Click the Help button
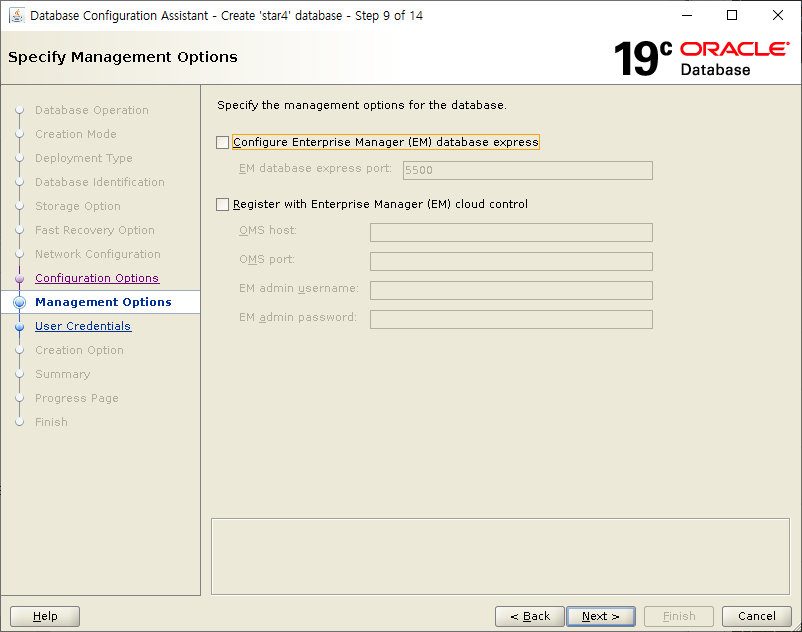802x632 pixels. [x=45, y=616]
